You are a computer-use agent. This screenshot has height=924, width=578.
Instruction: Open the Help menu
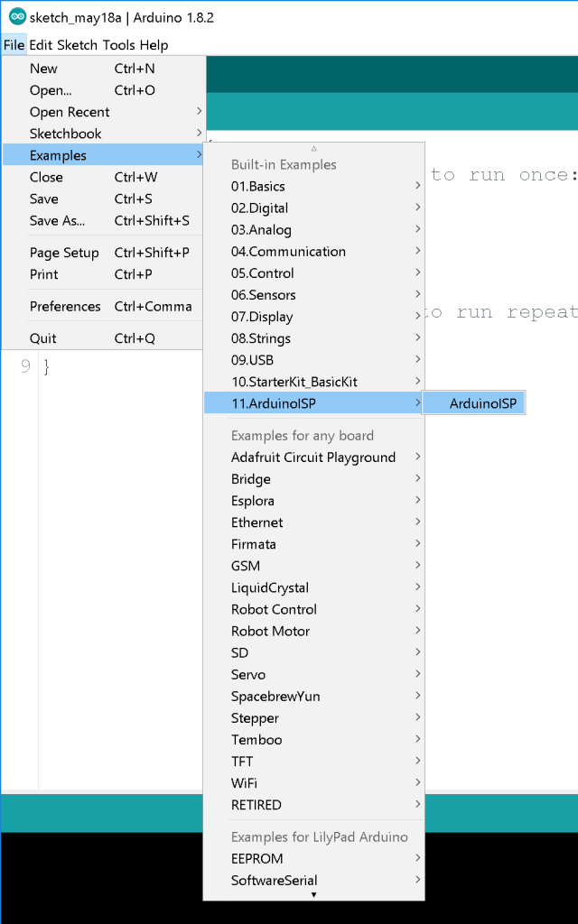[154, 44]
